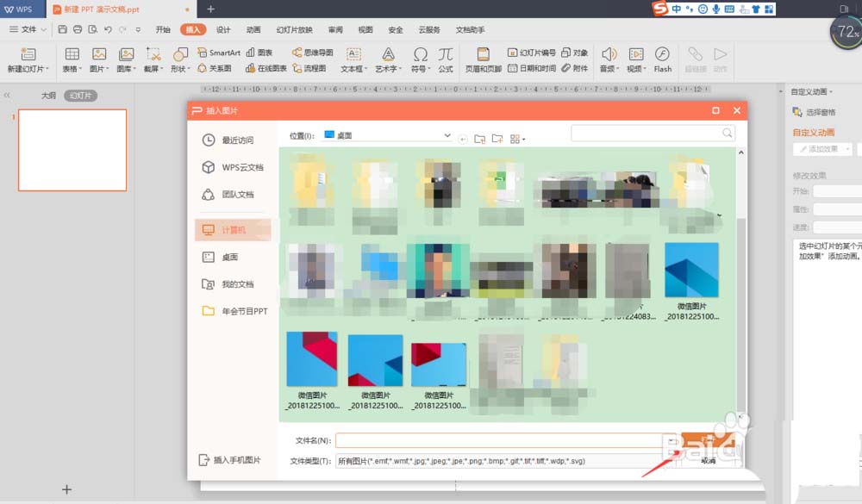Add a new document tab with plus

(x=210, y=9)
